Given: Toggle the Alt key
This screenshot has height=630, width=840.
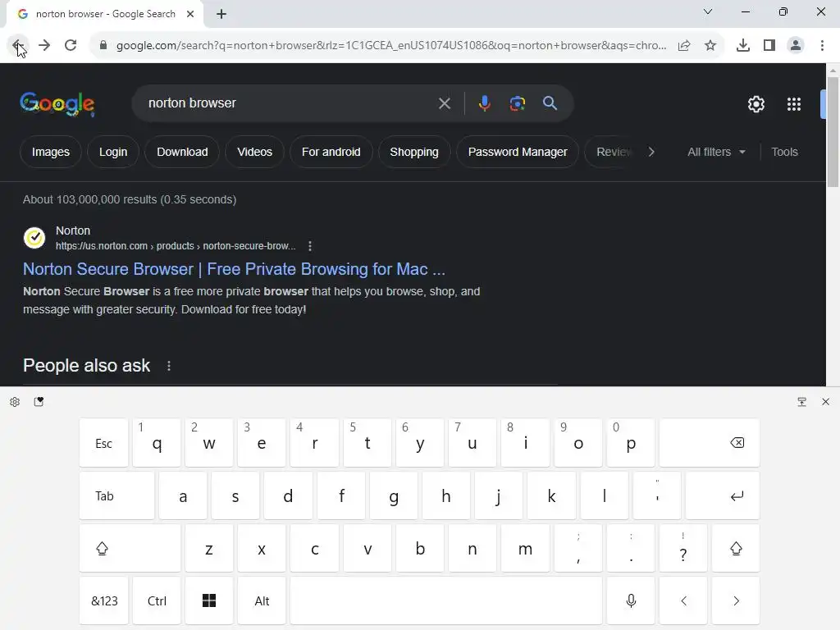Looking at the screenshot, I should 262,600.
